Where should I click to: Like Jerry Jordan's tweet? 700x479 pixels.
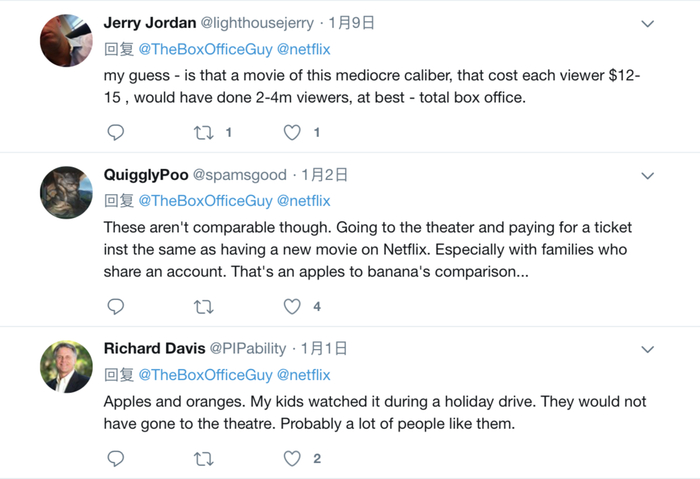[x=292, y=132]
